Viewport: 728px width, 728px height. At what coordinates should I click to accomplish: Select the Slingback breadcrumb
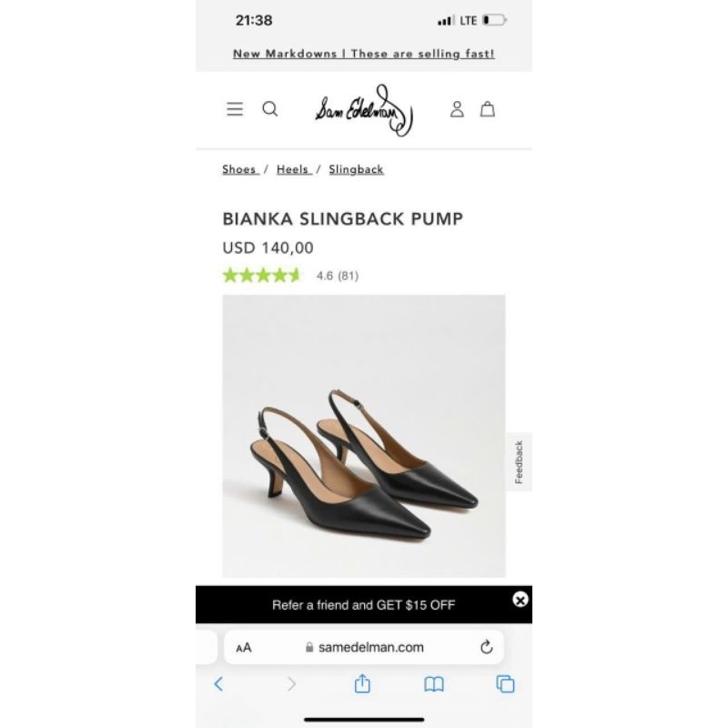pos(355,169)
